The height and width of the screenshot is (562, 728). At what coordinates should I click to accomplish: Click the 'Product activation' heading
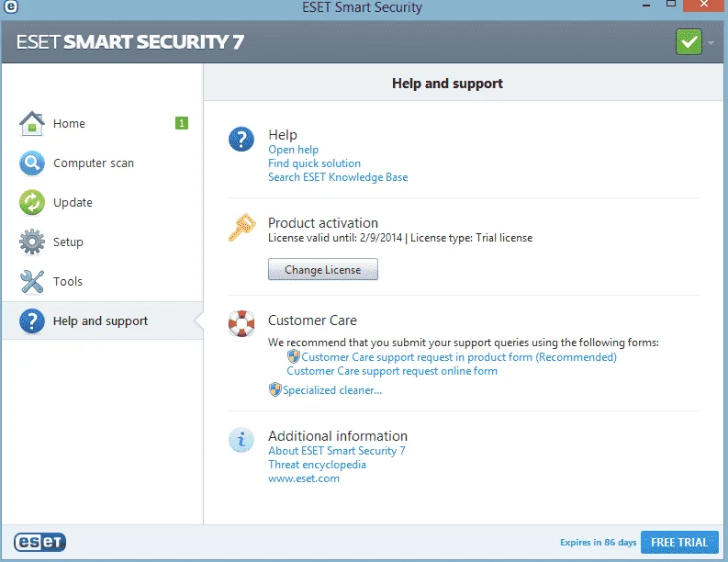point(323,223)
